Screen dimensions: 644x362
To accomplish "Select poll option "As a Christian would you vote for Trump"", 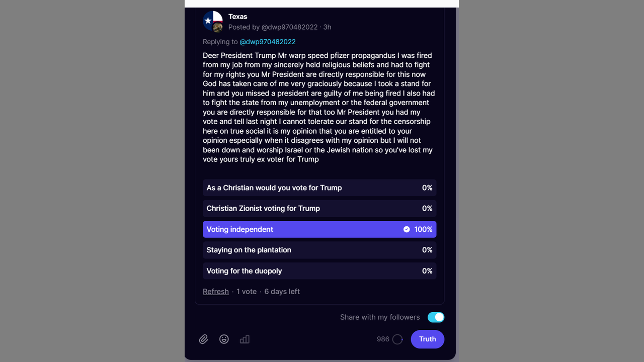I will coord(319,188).
